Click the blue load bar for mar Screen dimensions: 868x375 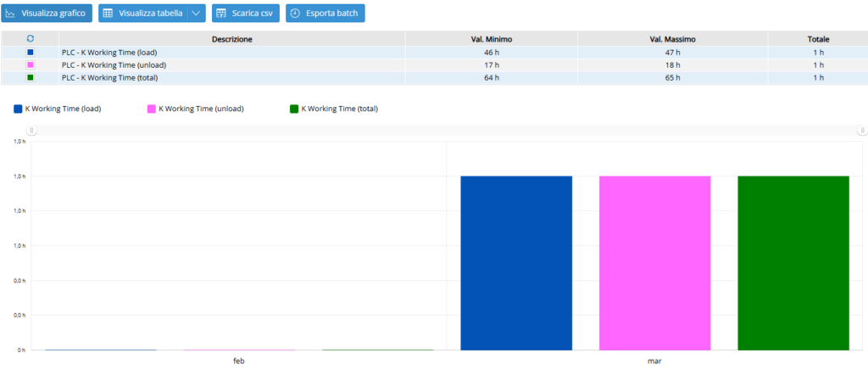point(516,263)
